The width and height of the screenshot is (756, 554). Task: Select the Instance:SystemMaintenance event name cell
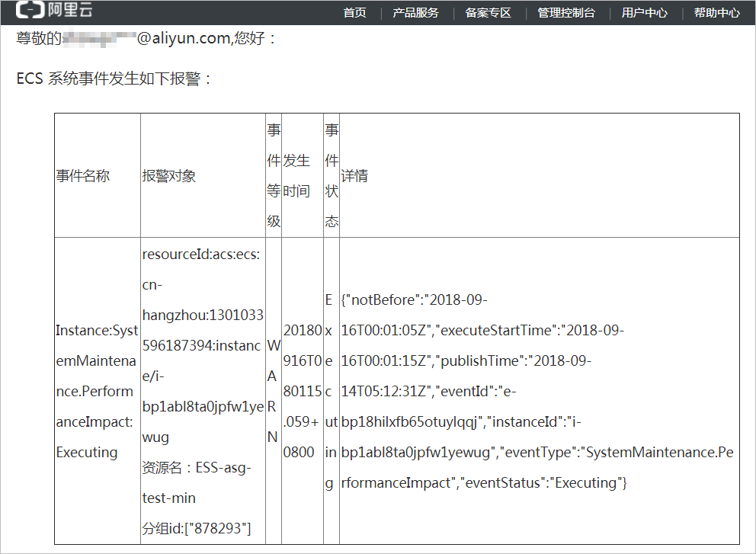tap(97, 391)
